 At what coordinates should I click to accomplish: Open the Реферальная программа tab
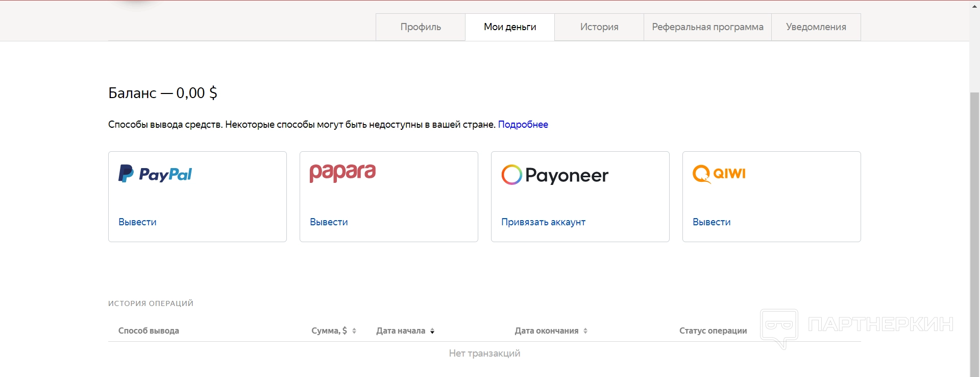point(707,27)
